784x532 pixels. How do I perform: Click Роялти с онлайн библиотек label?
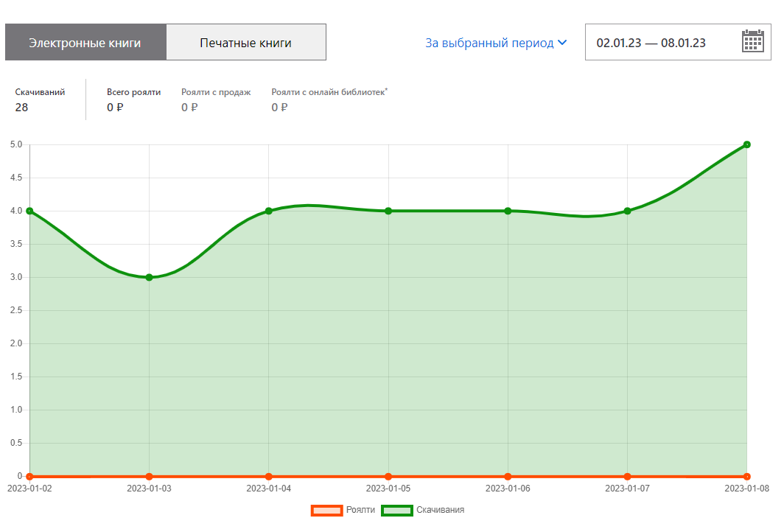coord(329,92)
